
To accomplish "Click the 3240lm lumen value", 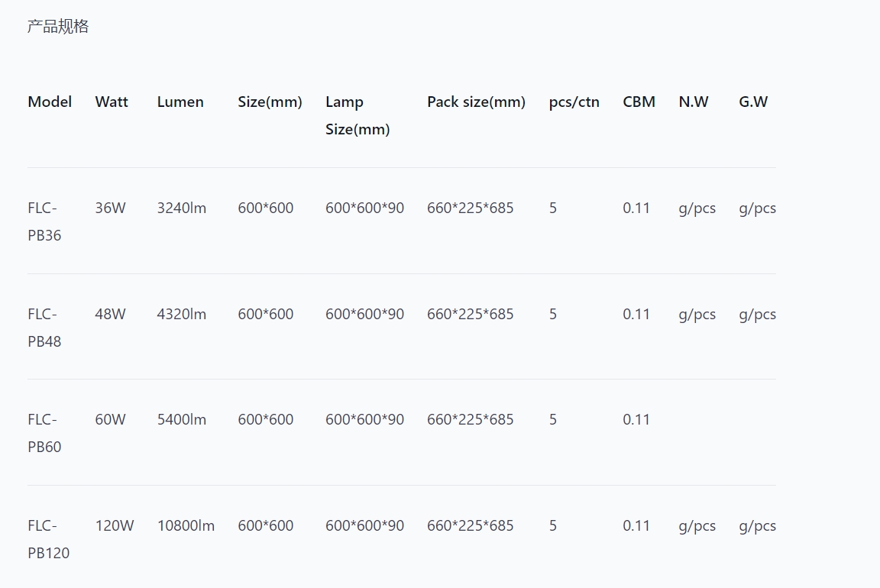I will pyautogui.click(x=182, y=208).
